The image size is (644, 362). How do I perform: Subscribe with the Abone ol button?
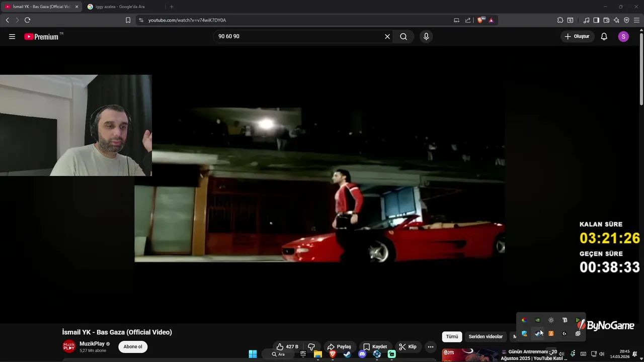tap(133, 346)
